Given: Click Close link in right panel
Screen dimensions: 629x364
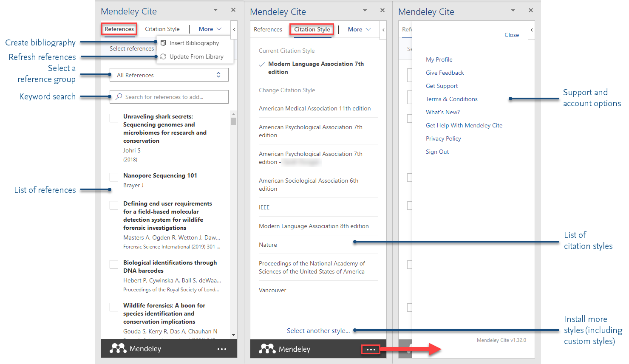Looking at the screenshot, I should click(x=512, y=35).
